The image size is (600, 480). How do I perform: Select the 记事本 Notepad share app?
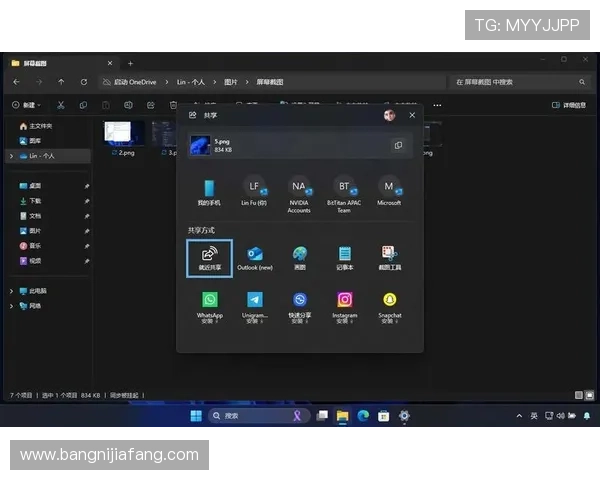[344, 257]
